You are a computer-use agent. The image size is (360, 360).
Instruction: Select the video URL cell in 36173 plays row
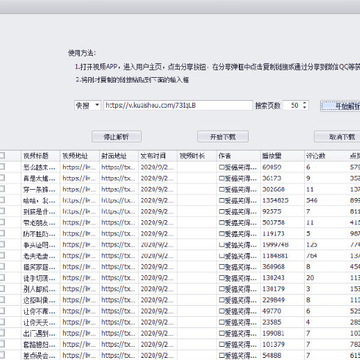click(80, 178)
